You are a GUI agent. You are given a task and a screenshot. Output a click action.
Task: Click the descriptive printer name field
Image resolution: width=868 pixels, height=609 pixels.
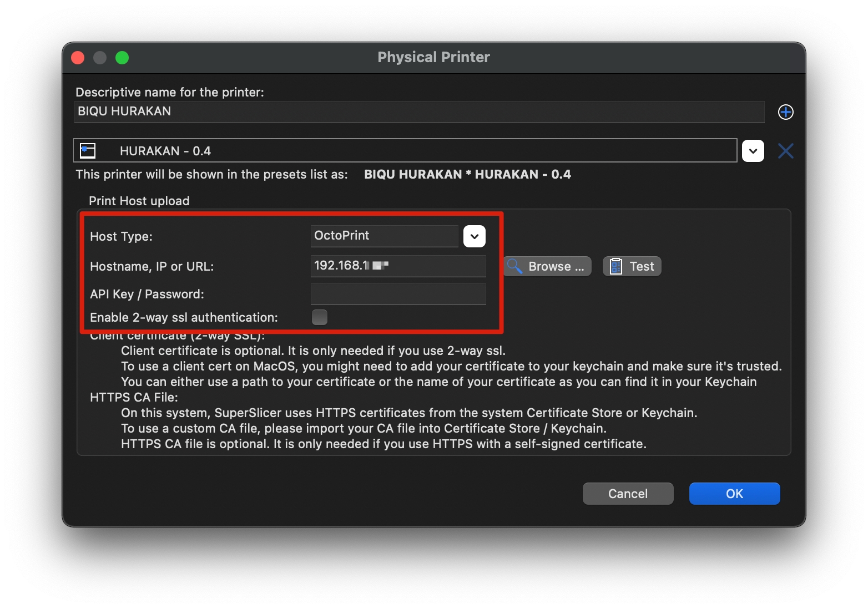[419, 111]
